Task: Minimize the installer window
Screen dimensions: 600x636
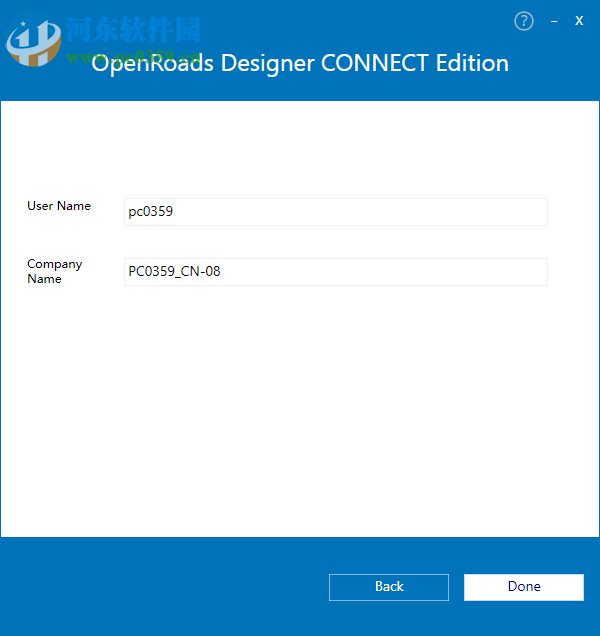Action: (x=554, y=21)
